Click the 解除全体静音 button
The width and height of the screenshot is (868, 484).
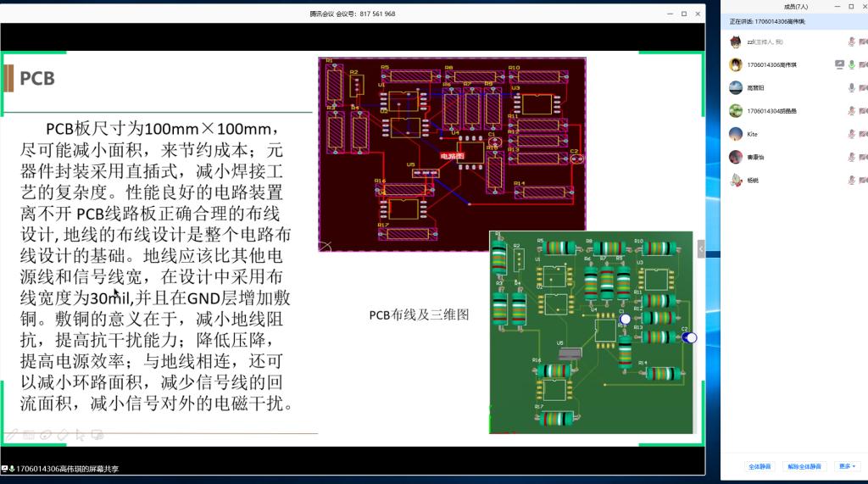(804, 466)
